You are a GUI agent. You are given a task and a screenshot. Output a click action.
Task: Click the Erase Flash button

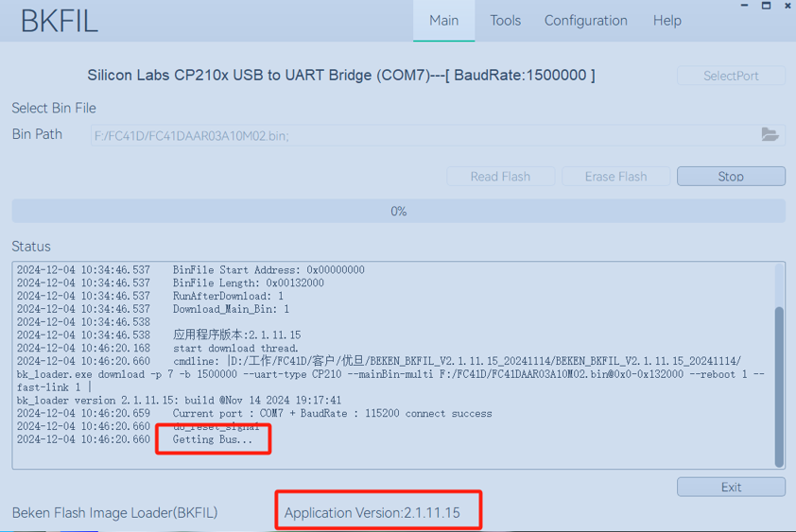pos(615,177)
